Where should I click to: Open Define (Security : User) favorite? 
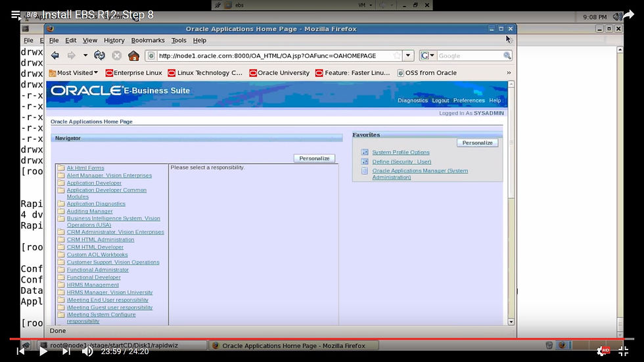[402, 162]
